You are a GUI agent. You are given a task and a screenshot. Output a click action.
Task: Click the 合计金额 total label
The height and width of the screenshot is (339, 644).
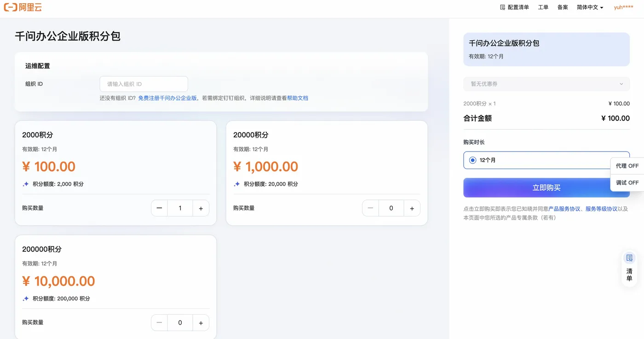pyautogui.click(x=477, y=118)
